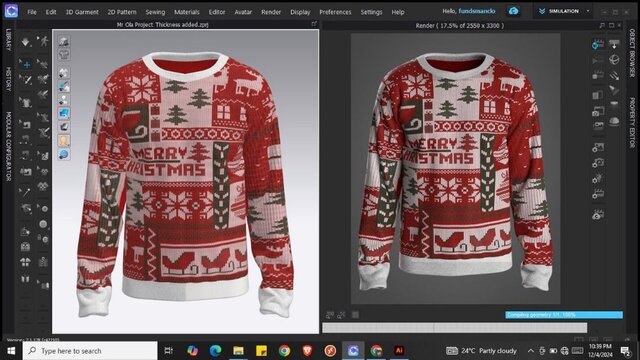The width and height of the screenshot is (640, 360).
Task: Select the dome light icon in Render toolbar
Action: point(614,121)
